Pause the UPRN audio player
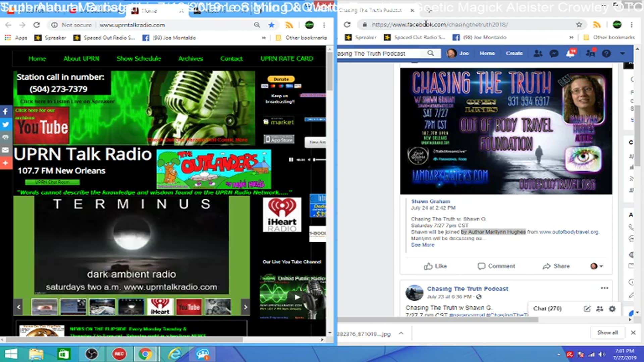The width and height of the screenshot is (644, 362). click(291, 160)
